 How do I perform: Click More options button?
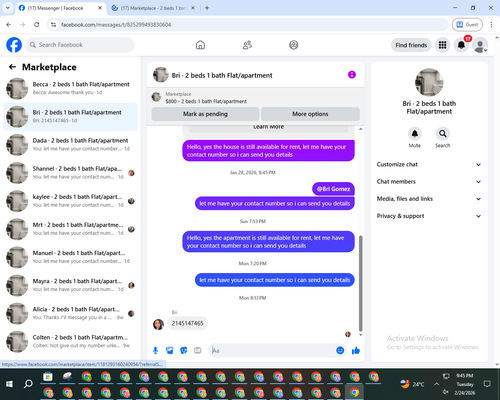[310, 114]
